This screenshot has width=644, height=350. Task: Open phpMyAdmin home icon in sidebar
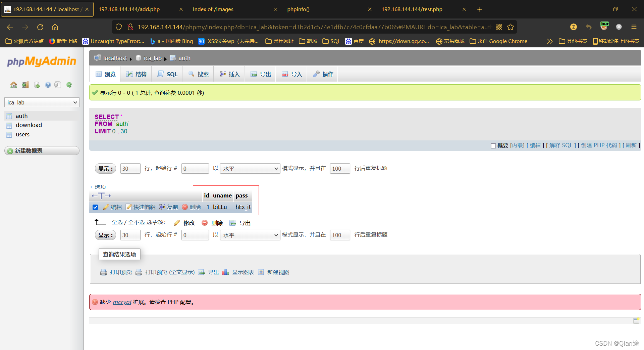[14, 85]
